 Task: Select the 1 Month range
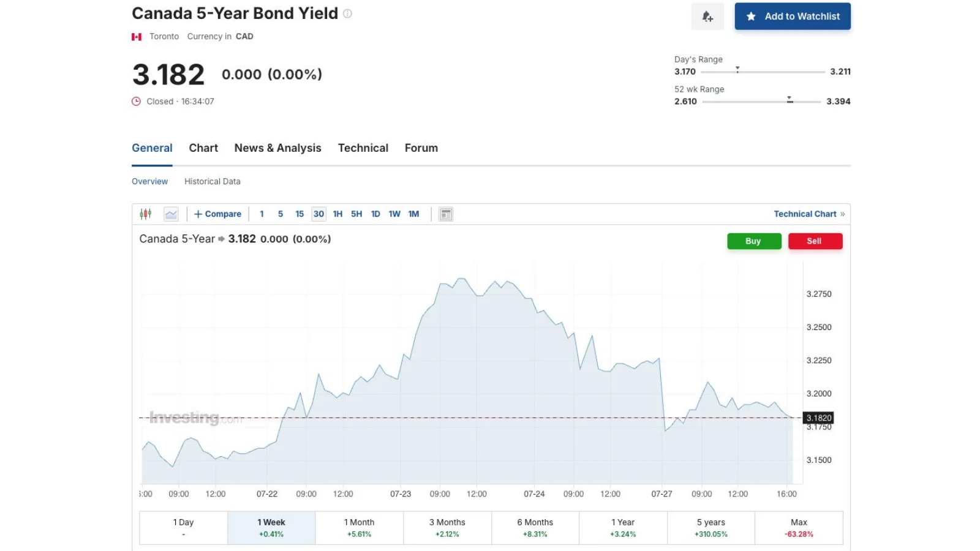pos(360,528)
